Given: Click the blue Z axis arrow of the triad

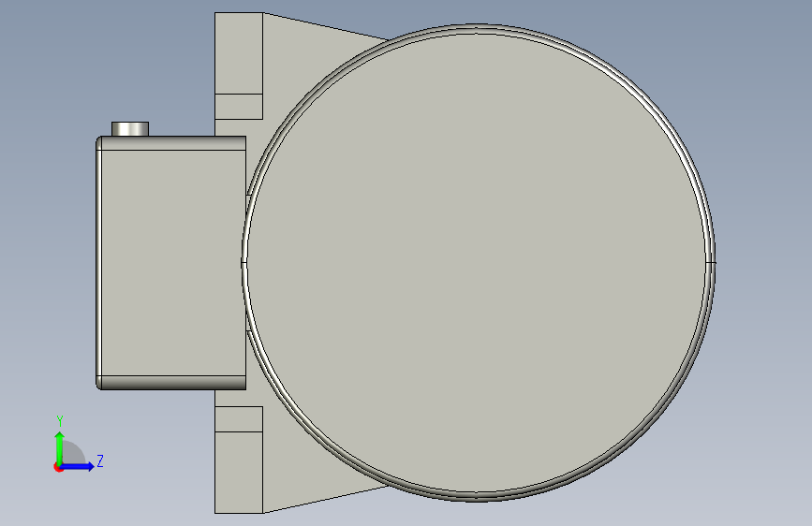Looking at the screenshot, I should point(78,466).
